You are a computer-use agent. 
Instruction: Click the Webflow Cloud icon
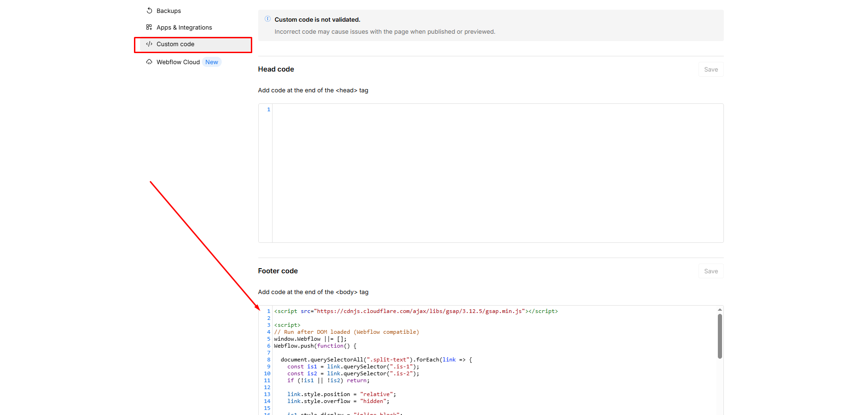tap(149, 62)
